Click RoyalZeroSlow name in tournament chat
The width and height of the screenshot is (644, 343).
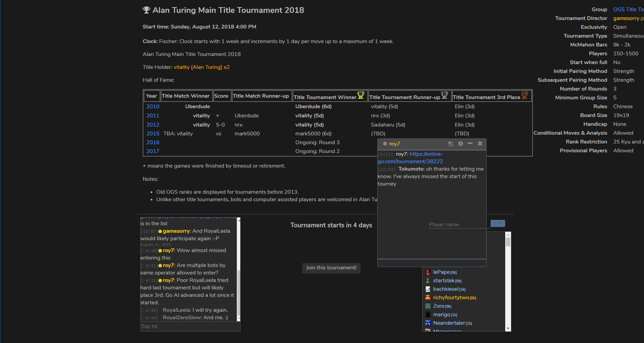182,318
